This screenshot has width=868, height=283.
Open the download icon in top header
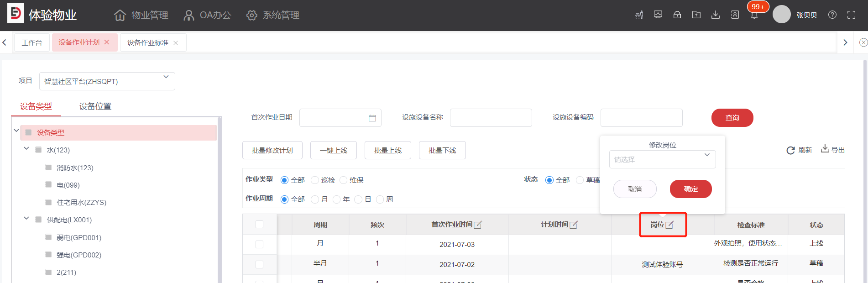point(716,15)
